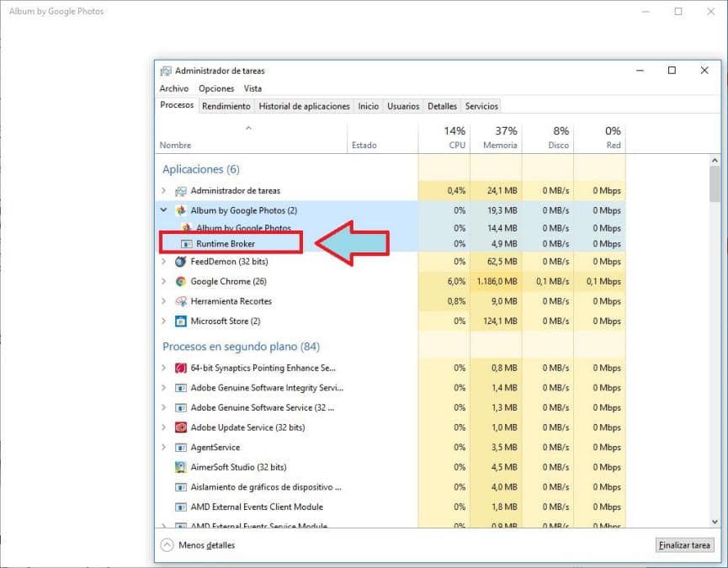Click the Microsoft Store icon
The image size is (728, 568).
[x=180, y=321]
